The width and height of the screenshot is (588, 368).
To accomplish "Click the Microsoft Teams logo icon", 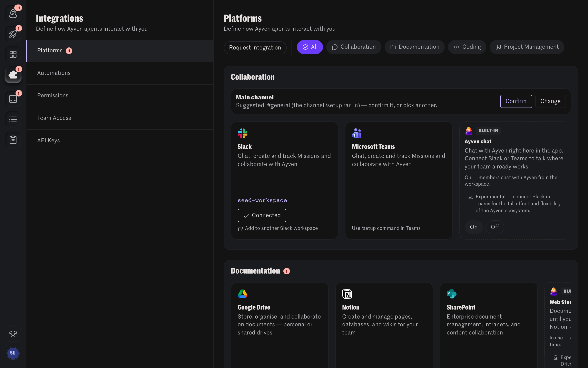I will [357, 133].
